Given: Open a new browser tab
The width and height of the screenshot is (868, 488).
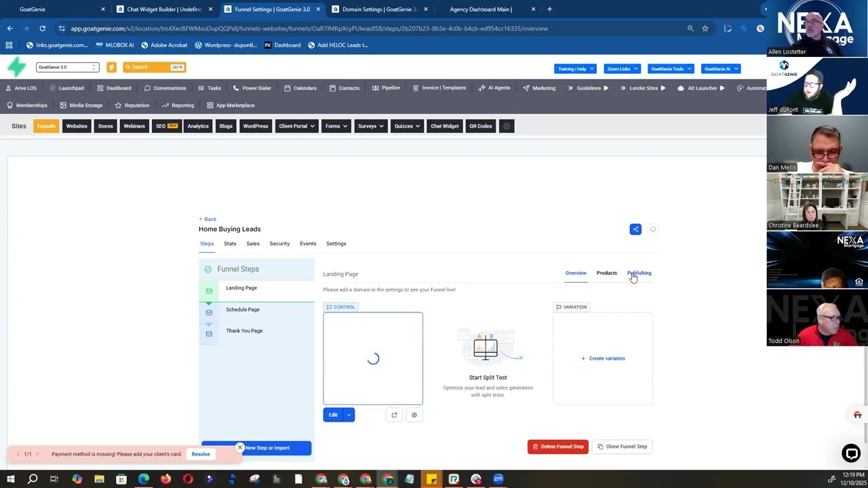Looking at the screenshot, I should click(549, 9).
